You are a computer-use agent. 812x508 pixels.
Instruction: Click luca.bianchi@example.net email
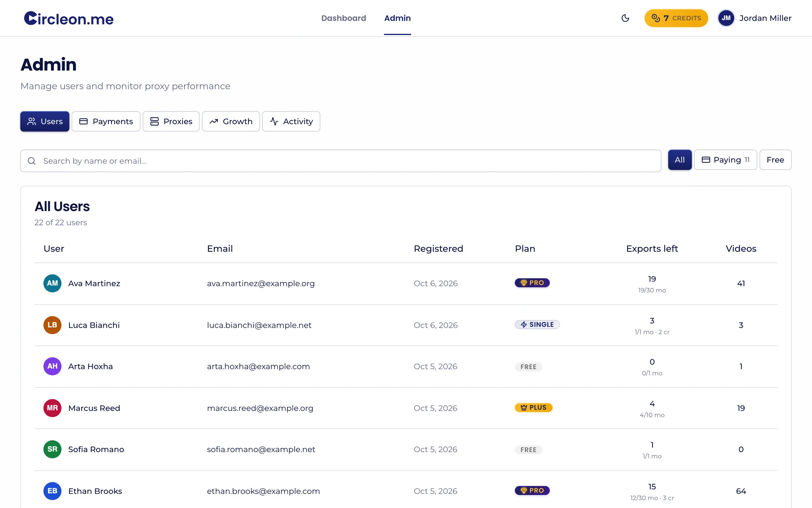(259, 325)
